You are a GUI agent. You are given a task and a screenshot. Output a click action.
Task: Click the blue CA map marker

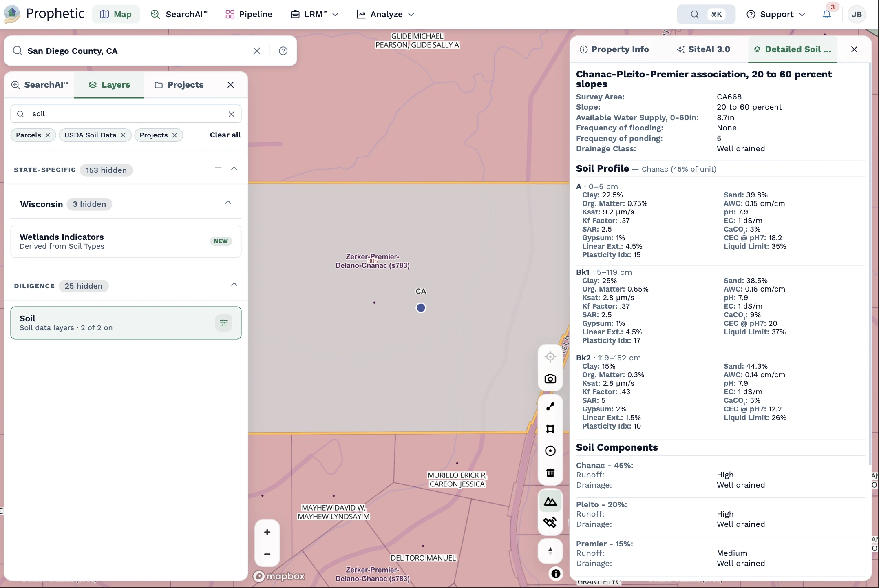(421, 308)
